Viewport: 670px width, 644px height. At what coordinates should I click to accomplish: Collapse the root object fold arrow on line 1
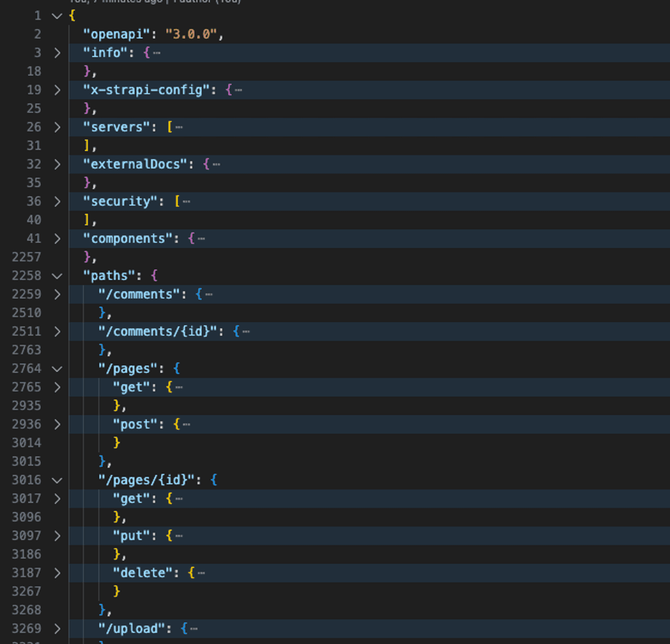[57, 16]
